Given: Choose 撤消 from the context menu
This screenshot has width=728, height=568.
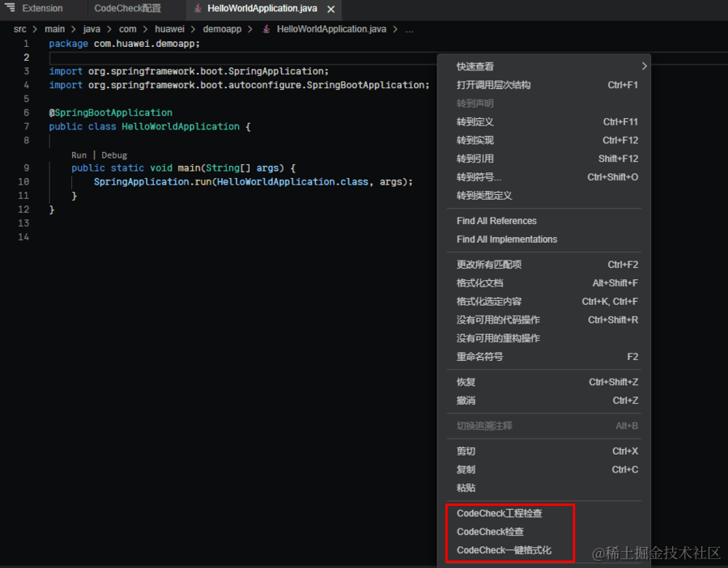Looking at the screenshot, I should click(543, 401).
